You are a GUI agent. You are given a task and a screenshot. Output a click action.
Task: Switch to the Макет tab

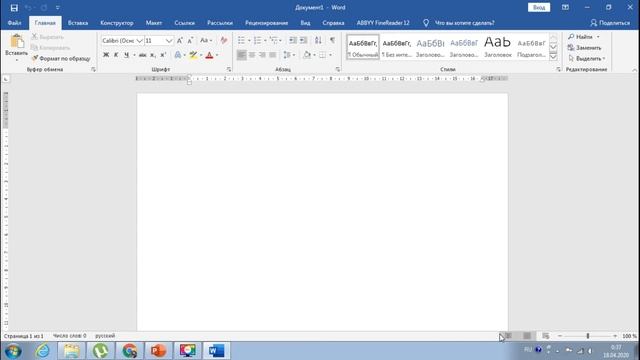pyautogui.click(x=154, y=23)
